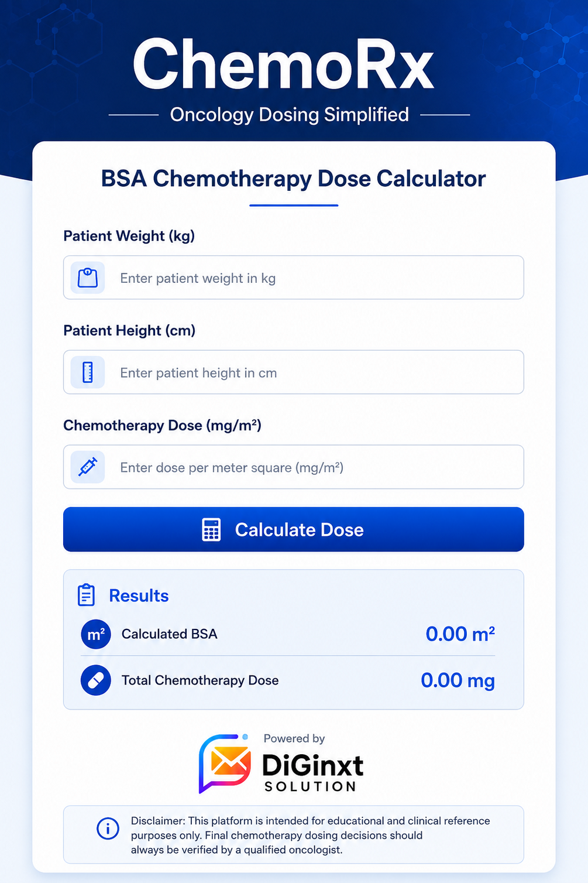Click the Patient Weight (kg) label
This screenshot has width=588, height=883.
pyautogui.click(x=129, y=236)
